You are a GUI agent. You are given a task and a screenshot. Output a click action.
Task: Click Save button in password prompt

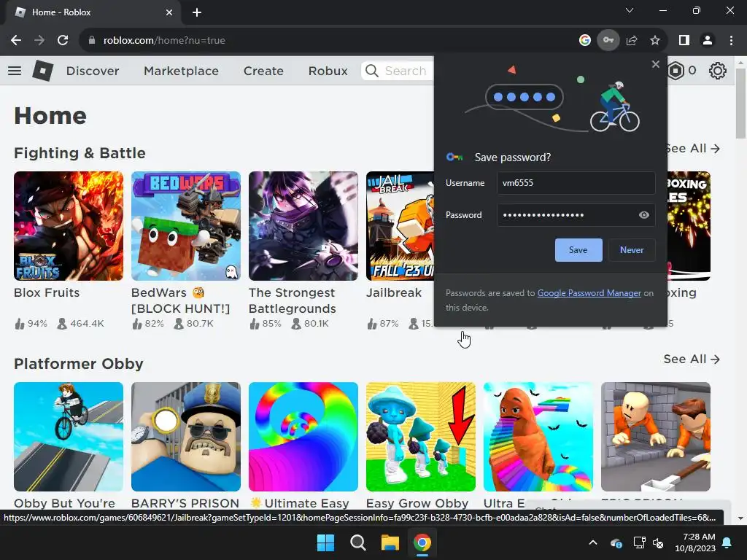tap(578, 250)
